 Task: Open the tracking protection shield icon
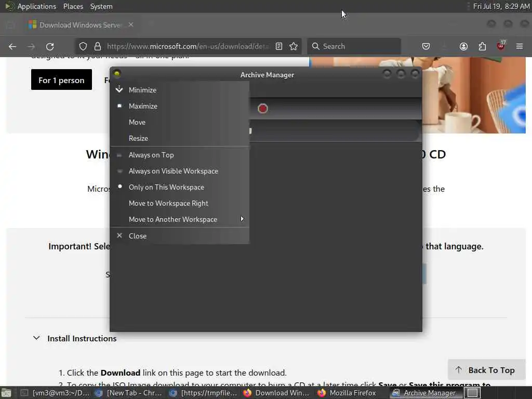coord(83,46)
